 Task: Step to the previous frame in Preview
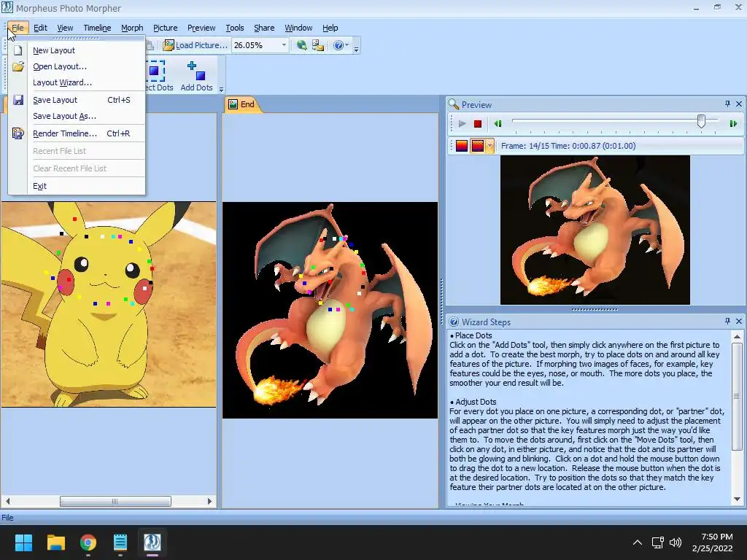498,124
